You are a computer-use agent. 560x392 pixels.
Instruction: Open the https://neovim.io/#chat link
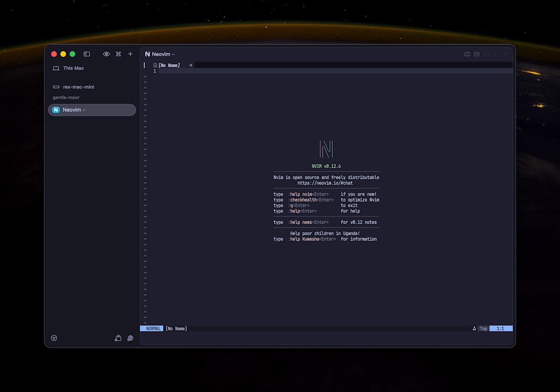[325, 183]
